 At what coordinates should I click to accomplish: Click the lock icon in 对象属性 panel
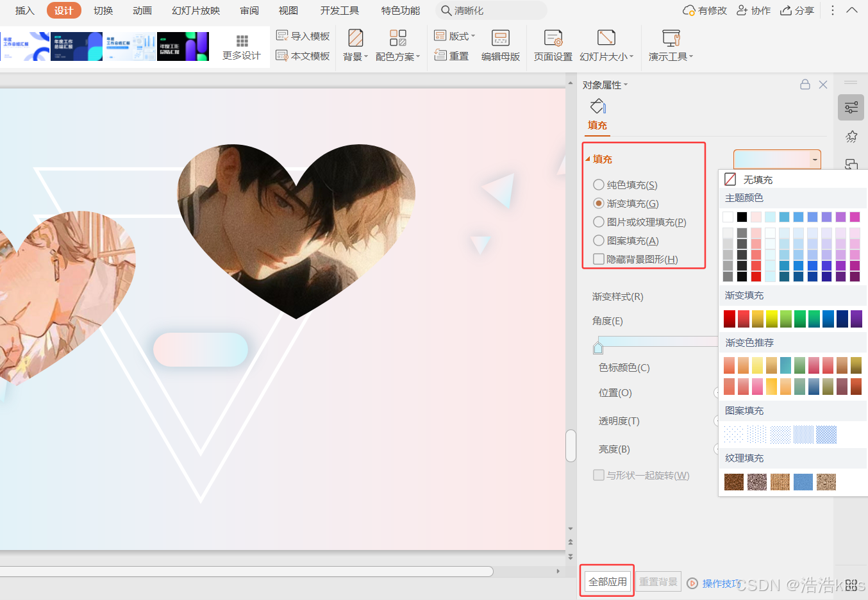click(x=805, y=85)
